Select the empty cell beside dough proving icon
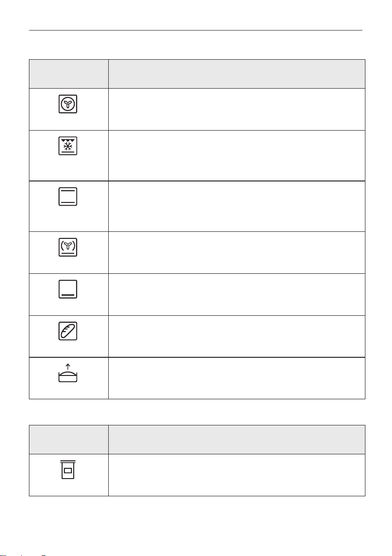Image resolution: width=392 pixels, height=556 pixels. (237, 378)
